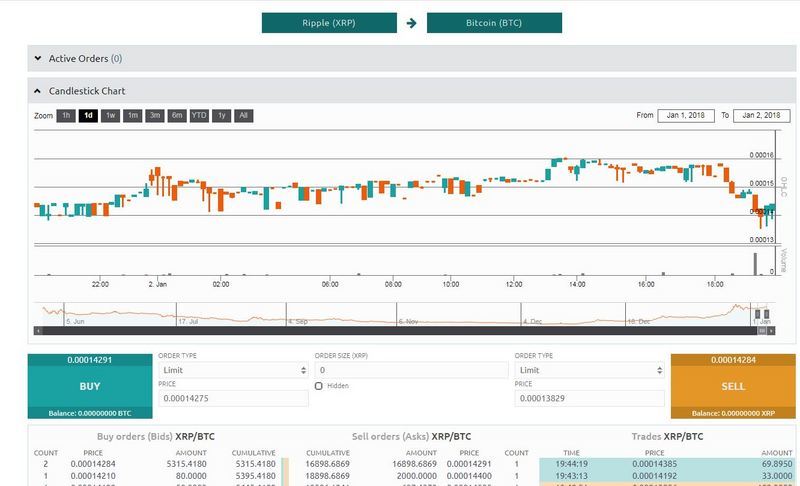
Task: Click the trade price 0.00014385
Action: [x=655, y=464]
